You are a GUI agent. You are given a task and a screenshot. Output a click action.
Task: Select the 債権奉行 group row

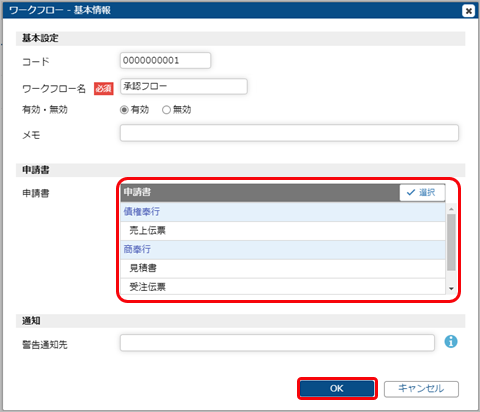(283, 212)
